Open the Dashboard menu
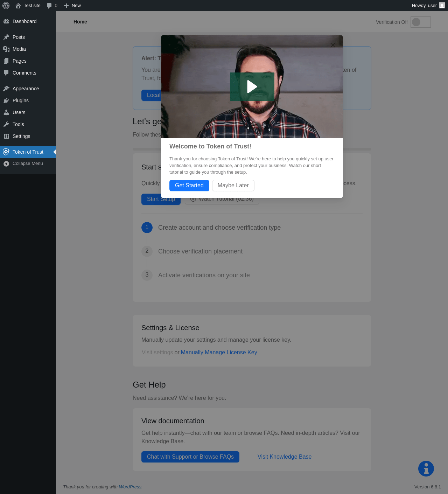The height and width of the screenshot is (494, 448). click(x=24, y=21)
